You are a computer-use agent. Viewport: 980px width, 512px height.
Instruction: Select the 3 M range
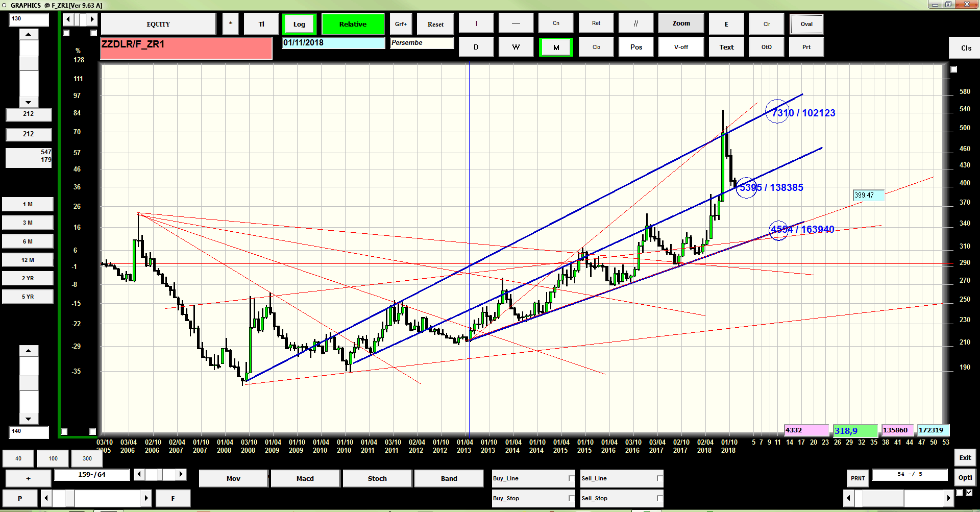(28, 223)
